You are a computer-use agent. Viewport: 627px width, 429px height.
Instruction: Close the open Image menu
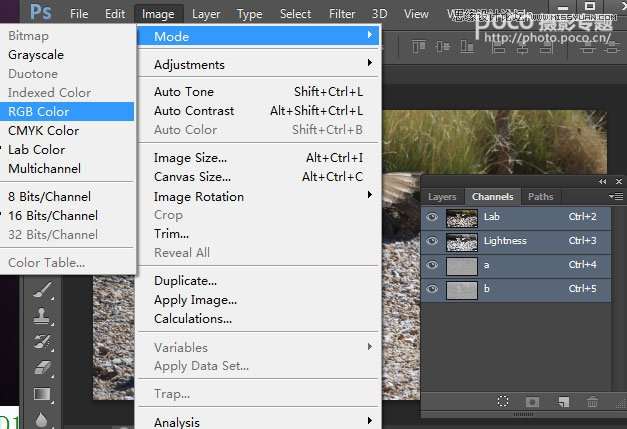[158, 14]
